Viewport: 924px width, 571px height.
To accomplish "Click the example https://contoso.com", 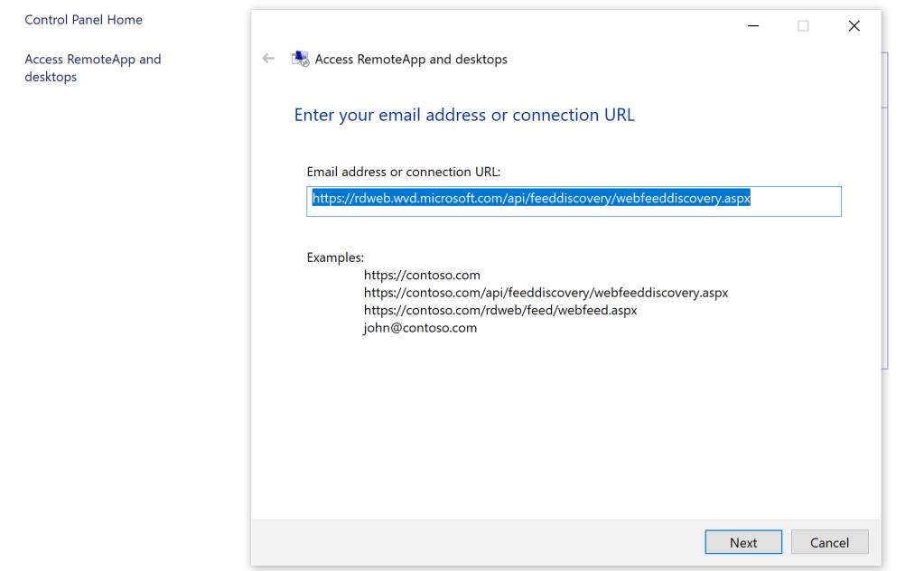I will [422, 275].
